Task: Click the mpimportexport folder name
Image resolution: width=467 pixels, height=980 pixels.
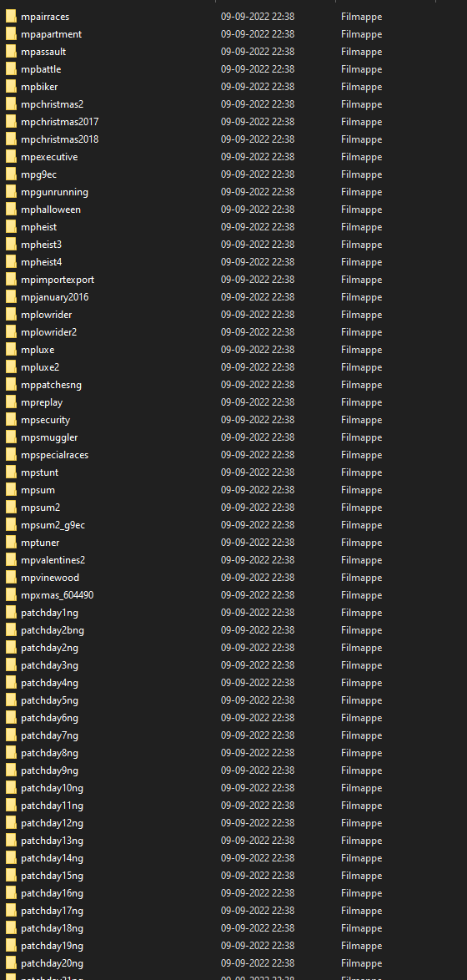Action: (x=58, y=280)
